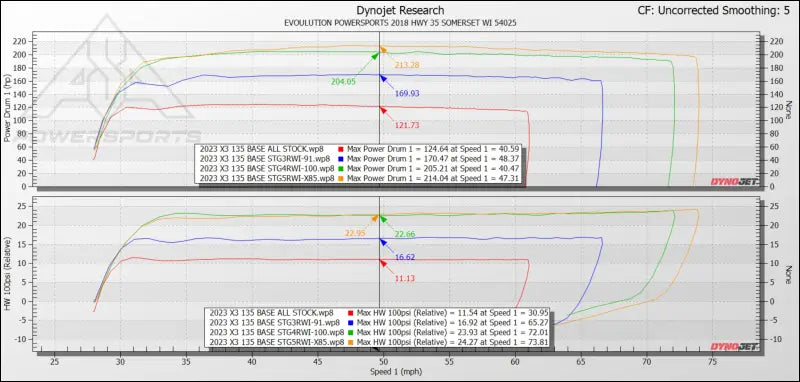
Task: Select the 121.73 red power value label
Action: click(407, 125)
